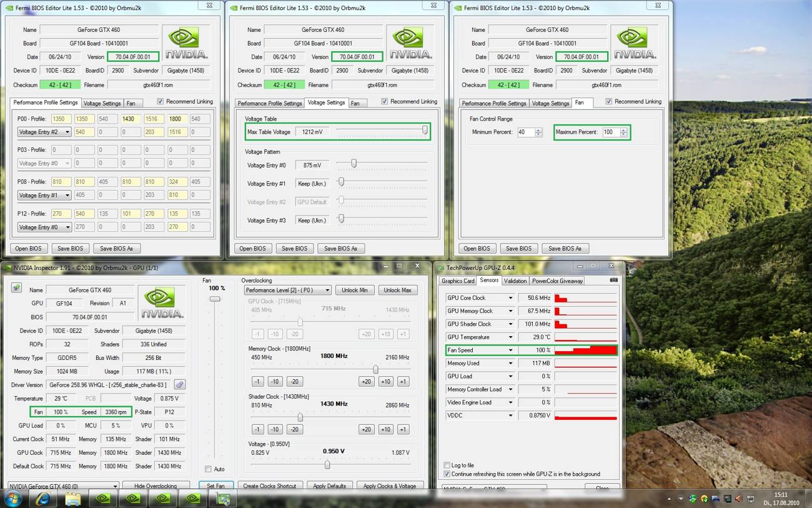The width and height of the screenshot is (812, 508).
Task: Open Windows Explorer folder icon in taskbar
Action: (x=73, y=498)
